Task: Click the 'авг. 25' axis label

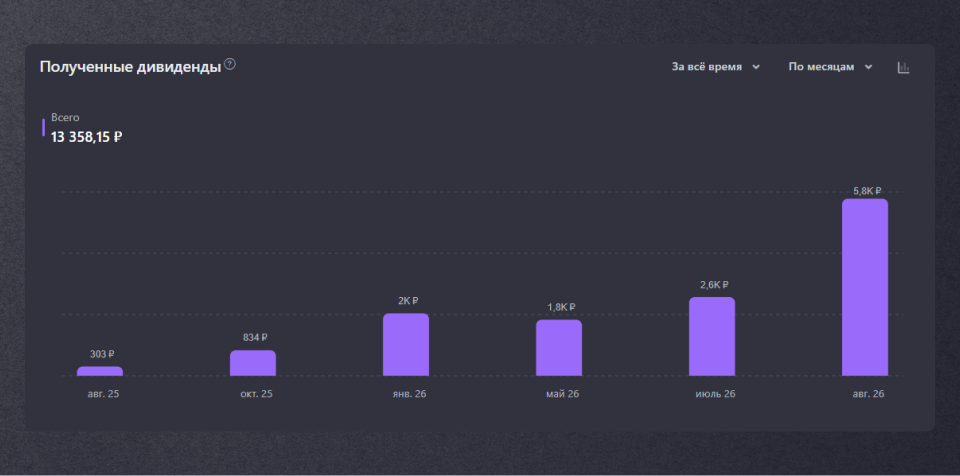Action: click(103, 394)
